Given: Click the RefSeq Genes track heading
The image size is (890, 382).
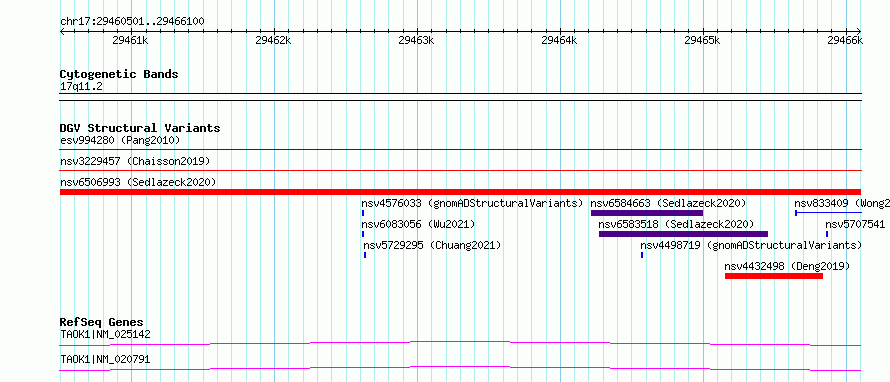Looking at the screenshot, I should tap(102, 322).
